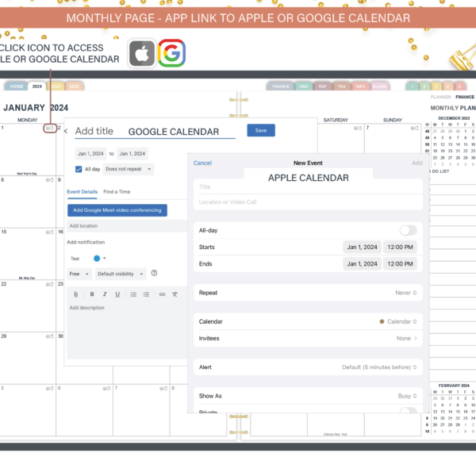Open the BLANK planner tab

[379, 86]
